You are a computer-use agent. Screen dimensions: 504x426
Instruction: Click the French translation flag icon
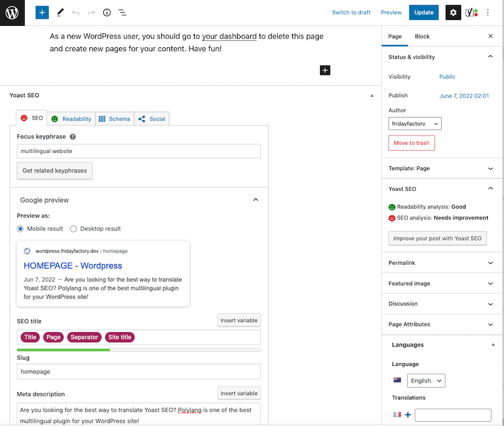[x=398, y=415]
